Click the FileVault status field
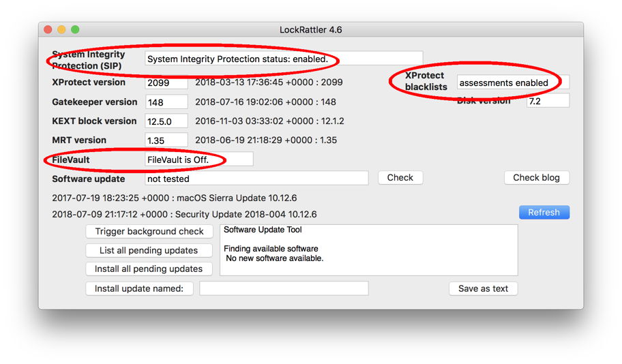 tap(198, 160)
